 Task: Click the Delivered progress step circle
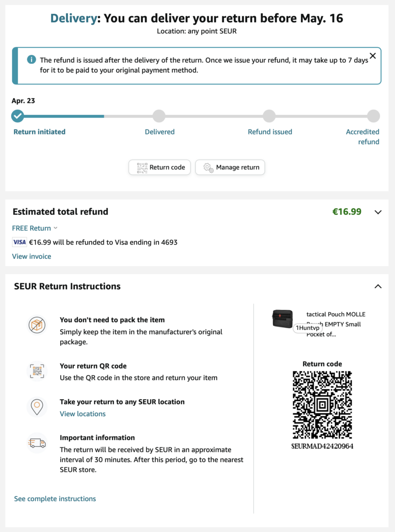(x=159, y=116)
